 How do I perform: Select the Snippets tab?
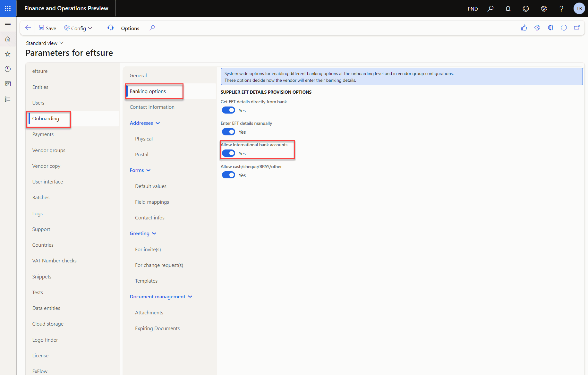(x=72, y=277)
